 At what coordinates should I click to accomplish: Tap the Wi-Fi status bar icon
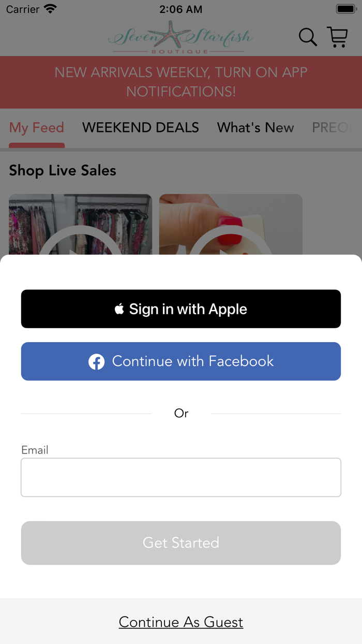(51, 9)
